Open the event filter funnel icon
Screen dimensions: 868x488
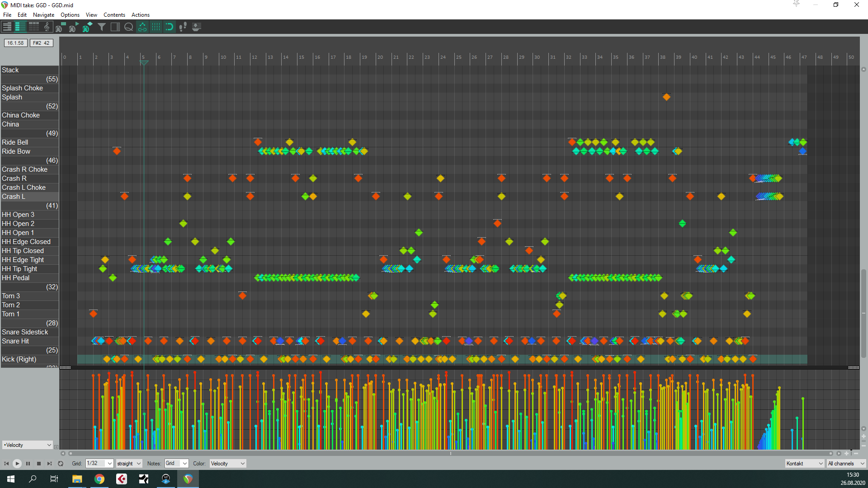point(102,27)
